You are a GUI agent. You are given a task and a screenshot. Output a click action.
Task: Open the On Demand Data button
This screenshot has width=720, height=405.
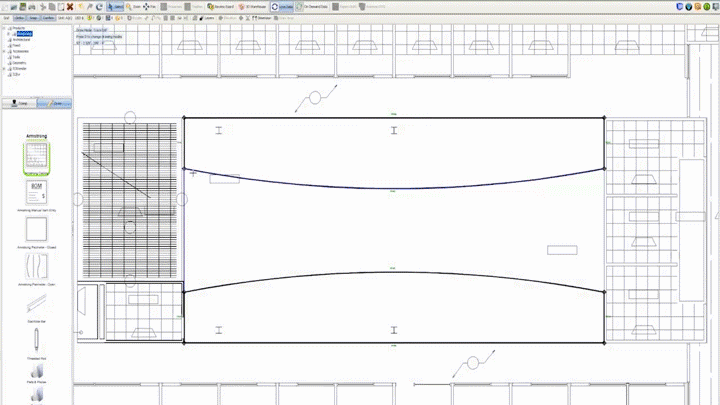[x=314, y=7]
